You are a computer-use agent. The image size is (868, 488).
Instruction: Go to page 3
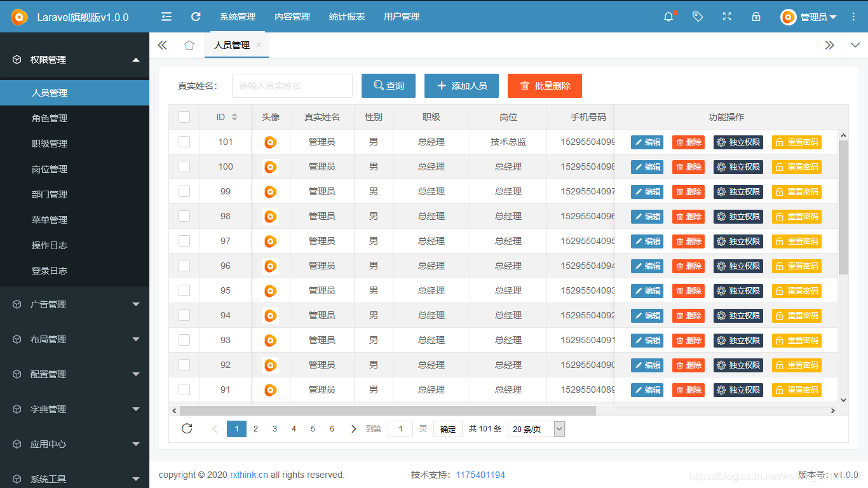(x=275, y=429)
